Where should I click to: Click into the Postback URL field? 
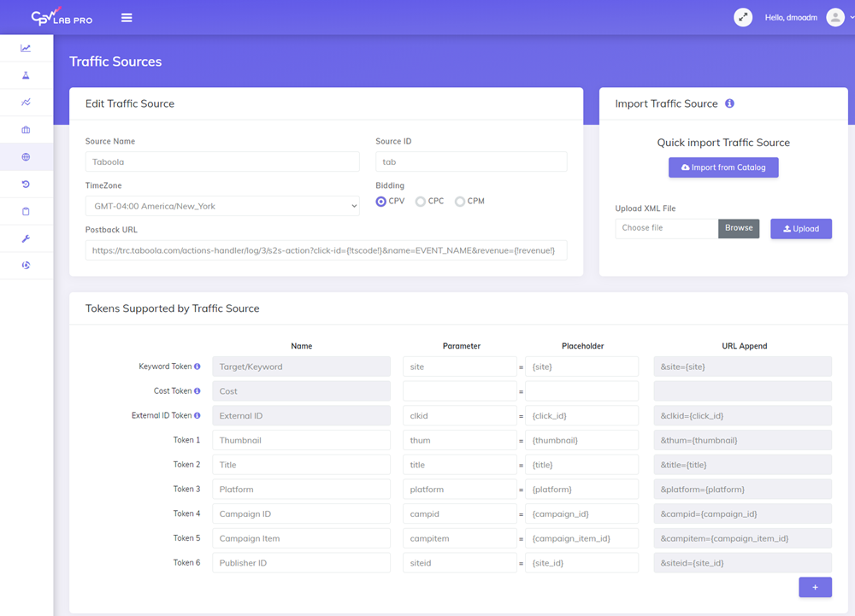pyautogui.click(x=325, y=250)
